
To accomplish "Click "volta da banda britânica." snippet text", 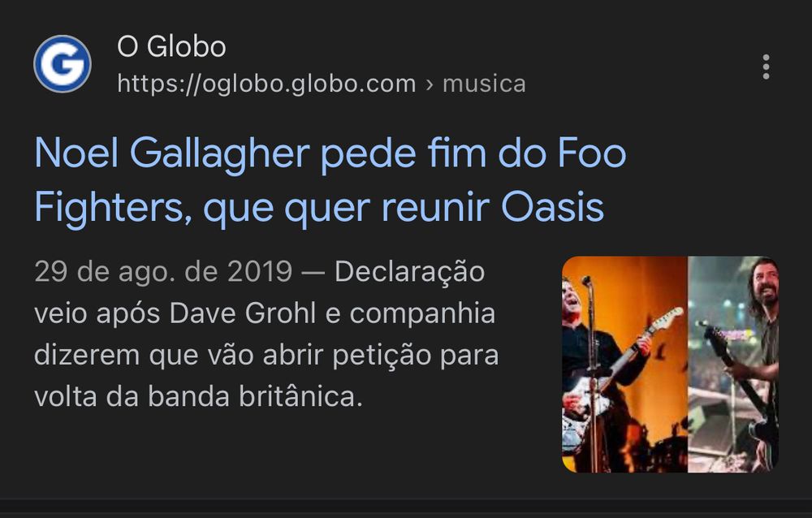I will click(x=198, y=397).
